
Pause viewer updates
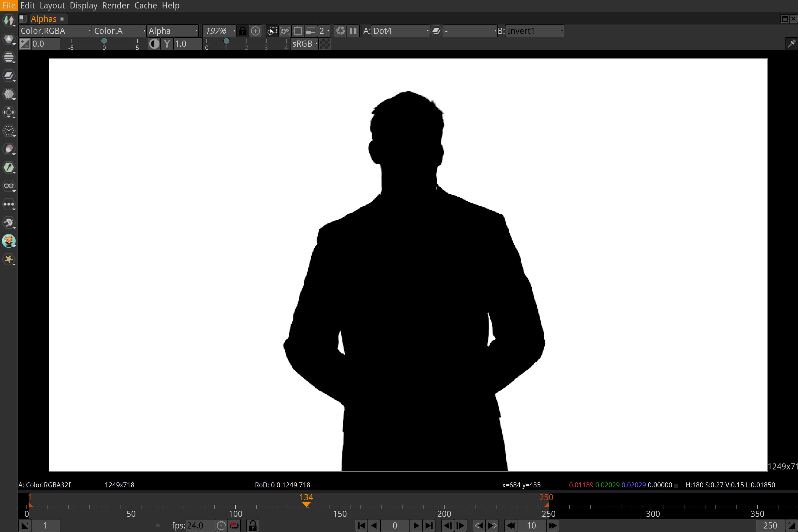[x=353, y=31]
